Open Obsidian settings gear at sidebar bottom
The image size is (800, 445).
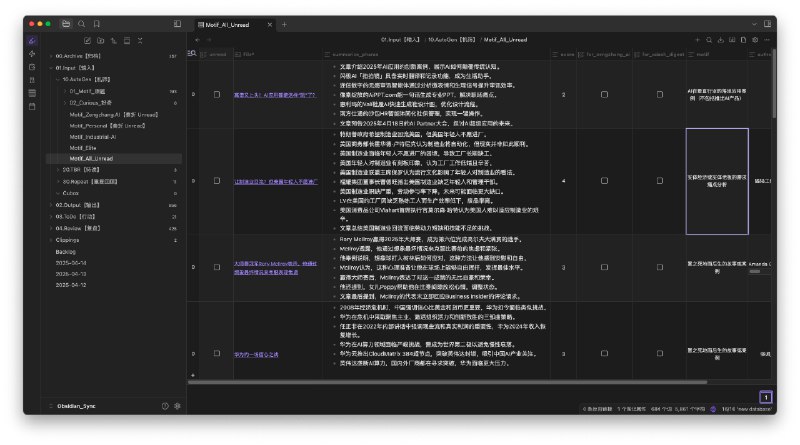177,406
